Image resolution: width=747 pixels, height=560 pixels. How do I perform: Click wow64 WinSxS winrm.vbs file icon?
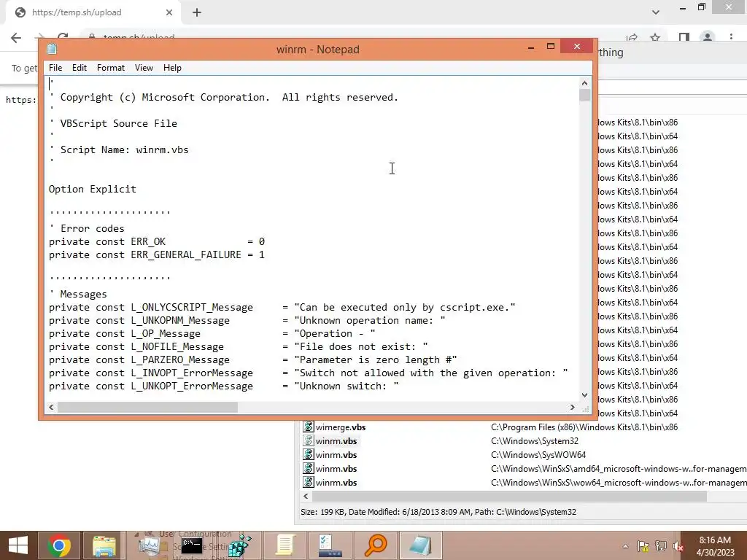[309, 483]
